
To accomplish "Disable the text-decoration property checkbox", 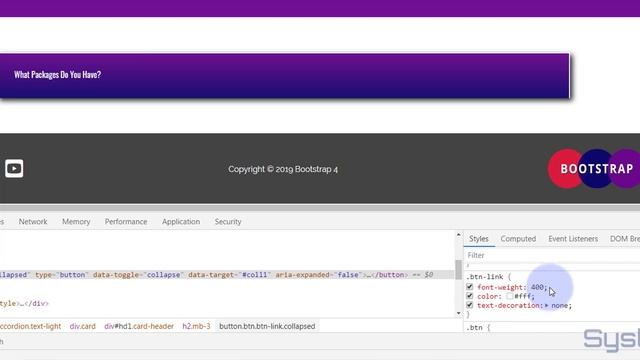I will [x=470, y=305].
